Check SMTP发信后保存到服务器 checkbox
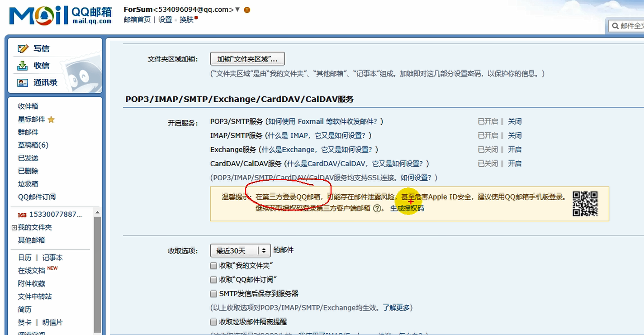The image size is (644, 335). (213, 294)
